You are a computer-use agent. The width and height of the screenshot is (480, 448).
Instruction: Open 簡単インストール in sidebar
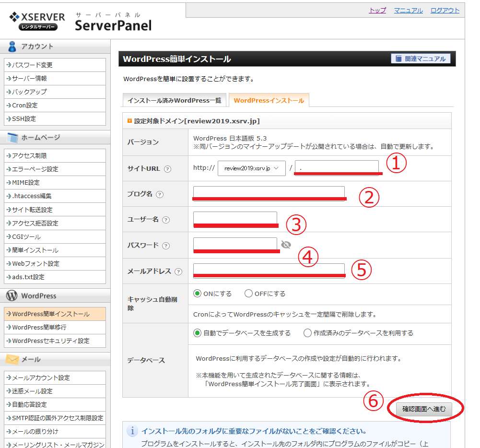[55, 250]
